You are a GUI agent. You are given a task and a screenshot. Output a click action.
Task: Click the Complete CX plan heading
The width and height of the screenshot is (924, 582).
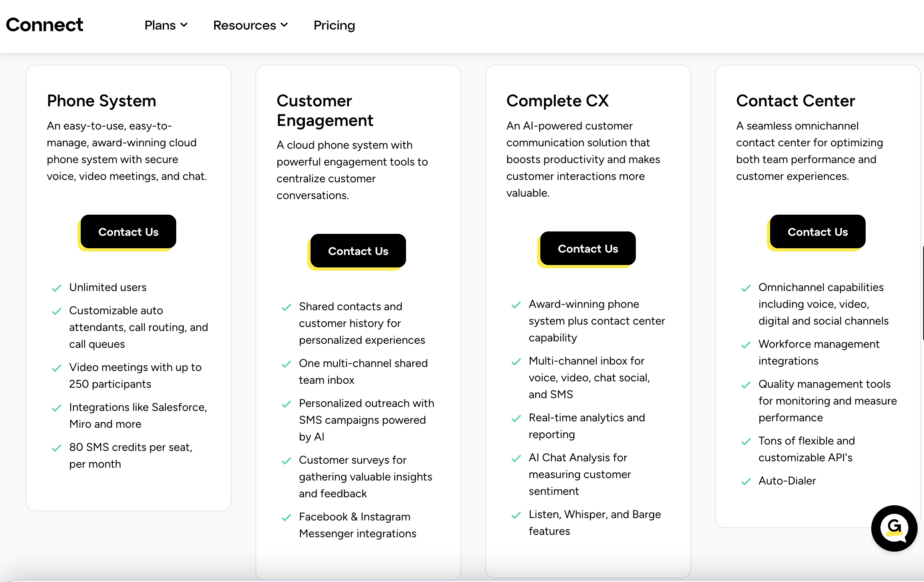click(557, 101)
